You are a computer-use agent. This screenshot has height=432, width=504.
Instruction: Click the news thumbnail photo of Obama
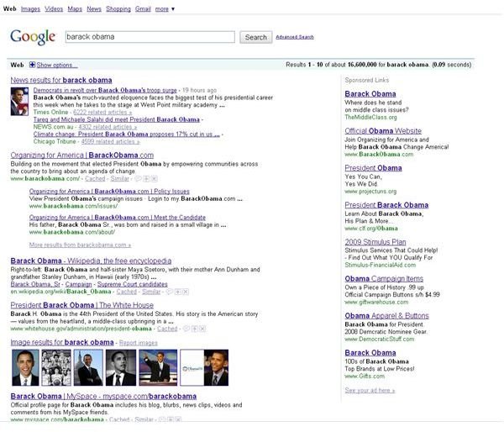coord(19,102)
